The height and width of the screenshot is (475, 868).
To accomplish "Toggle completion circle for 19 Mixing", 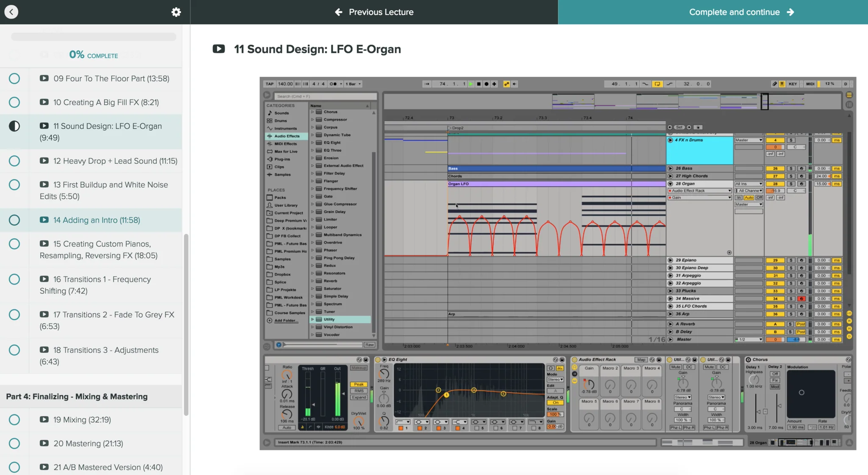I will point(14,419).
